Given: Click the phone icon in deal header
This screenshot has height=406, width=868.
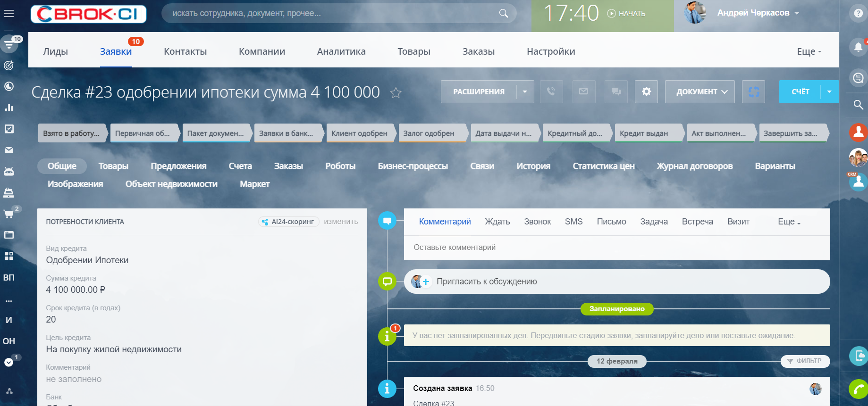Looking at the screenshot, I should [551, 91].
